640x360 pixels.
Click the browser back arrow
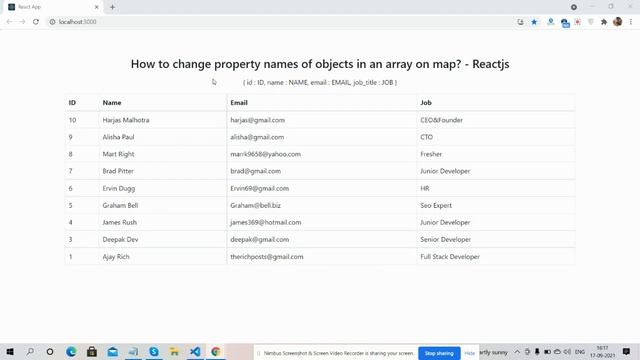9,22
